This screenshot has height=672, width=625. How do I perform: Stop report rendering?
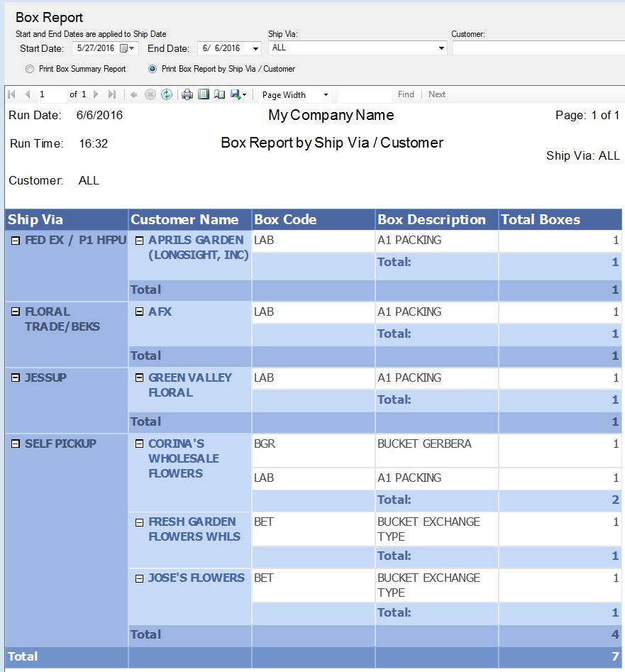(150, 94)
